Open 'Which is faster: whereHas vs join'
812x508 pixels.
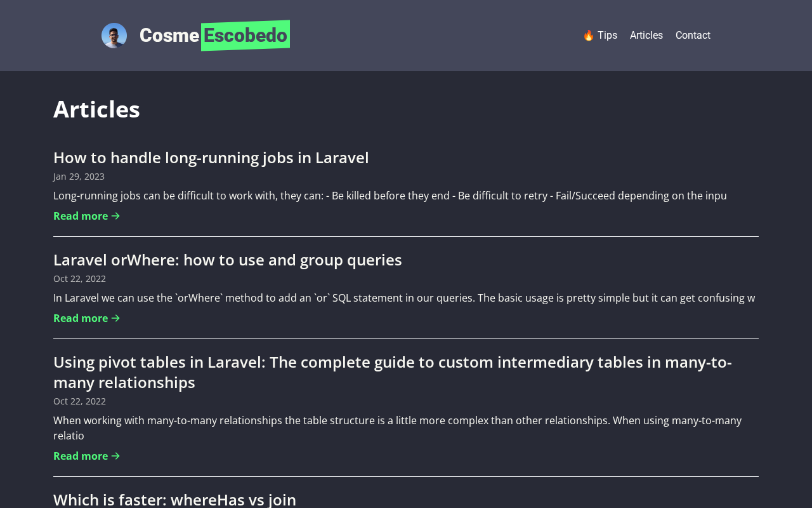tap(174, 499)
